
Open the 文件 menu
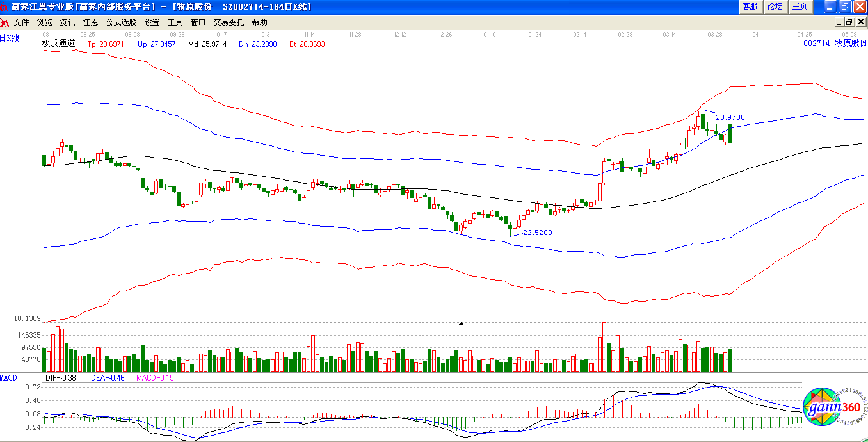click(x=22, y=22)
